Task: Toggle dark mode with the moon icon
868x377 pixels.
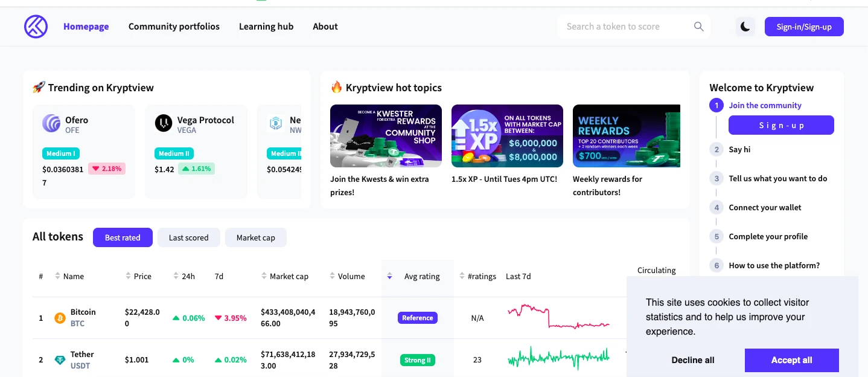Action: click(745, 27)
